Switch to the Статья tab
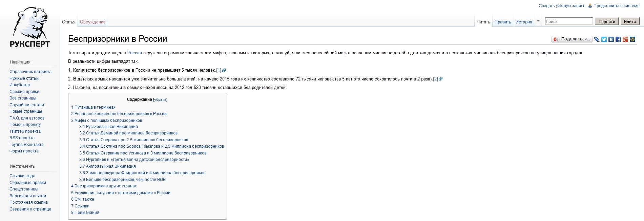Viewport: 644px width, 221px height. (x=69, y=22)
